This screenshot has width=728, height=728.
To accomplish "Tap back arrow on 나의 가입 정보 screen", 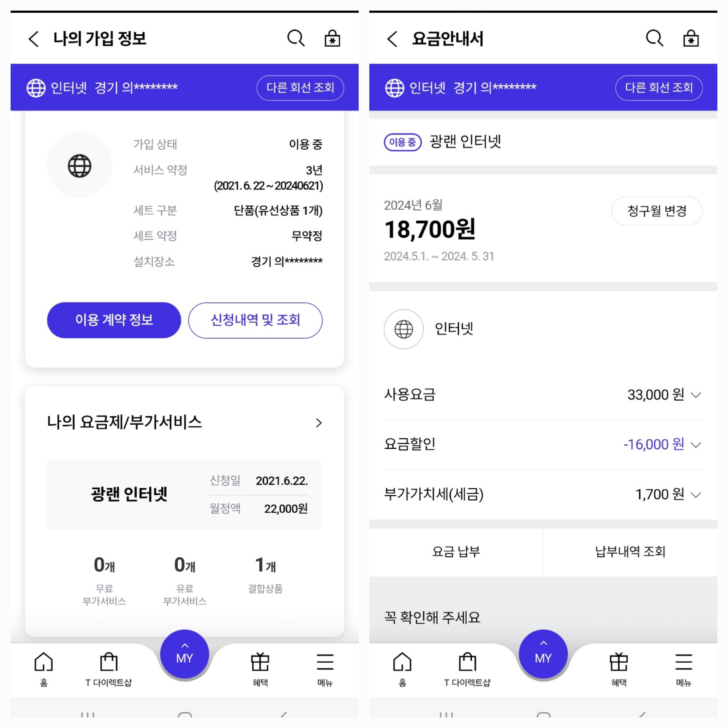I will pyautogui.click(x=34, y=39).
